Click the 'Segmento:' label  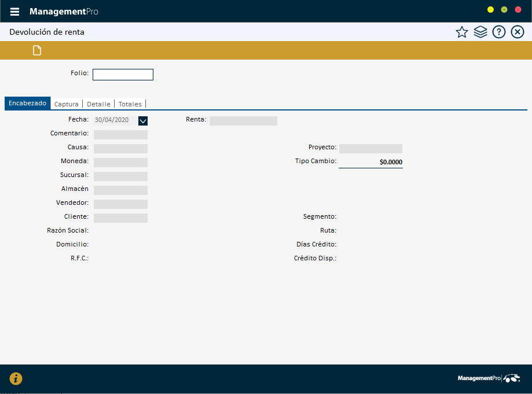click(320, 216)
